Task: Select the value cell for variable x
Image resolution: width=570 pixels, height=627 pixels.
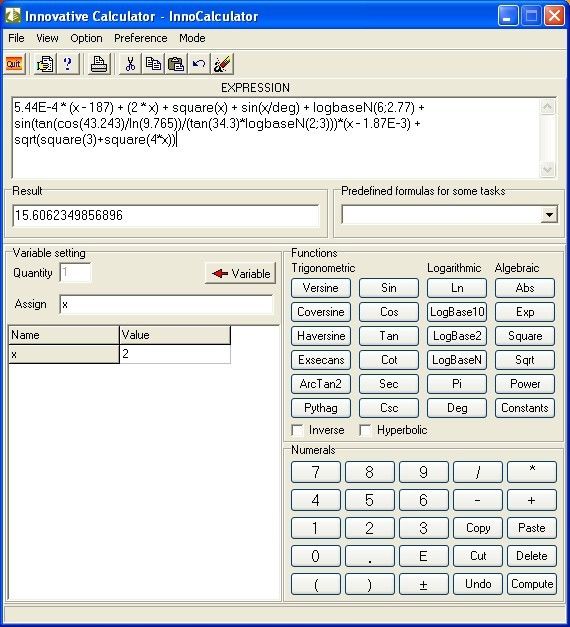Action: pyautogui.click(x=175, y=354)
